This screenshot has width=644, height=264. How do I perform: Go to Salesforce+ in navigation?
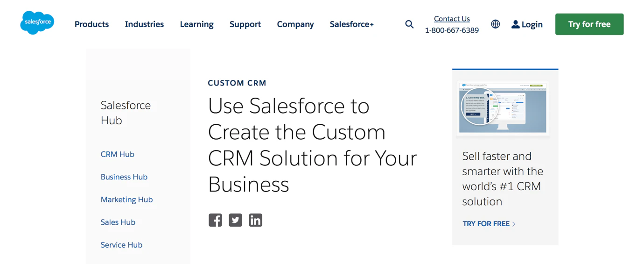(x=352, y=24)
